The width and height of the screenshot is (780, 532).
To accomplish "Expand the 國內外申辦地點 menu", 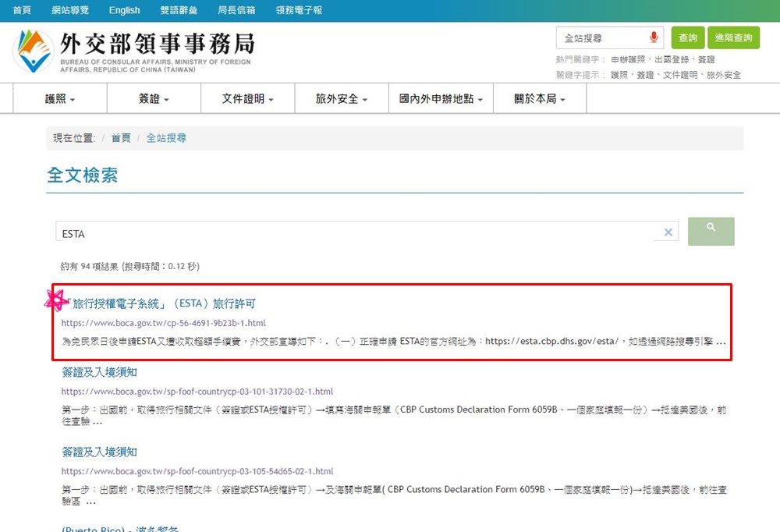I will point(441,99).
